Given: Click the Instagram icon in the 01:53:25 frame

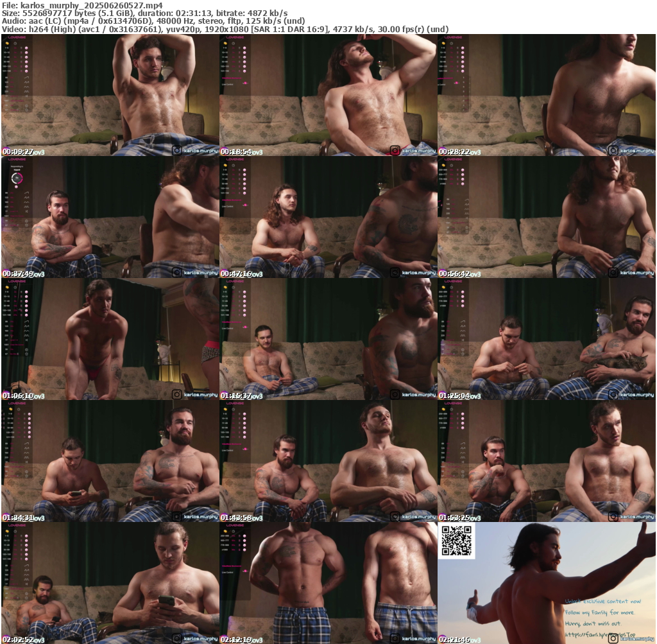Looking at the screenshot, I should [613, 517].
